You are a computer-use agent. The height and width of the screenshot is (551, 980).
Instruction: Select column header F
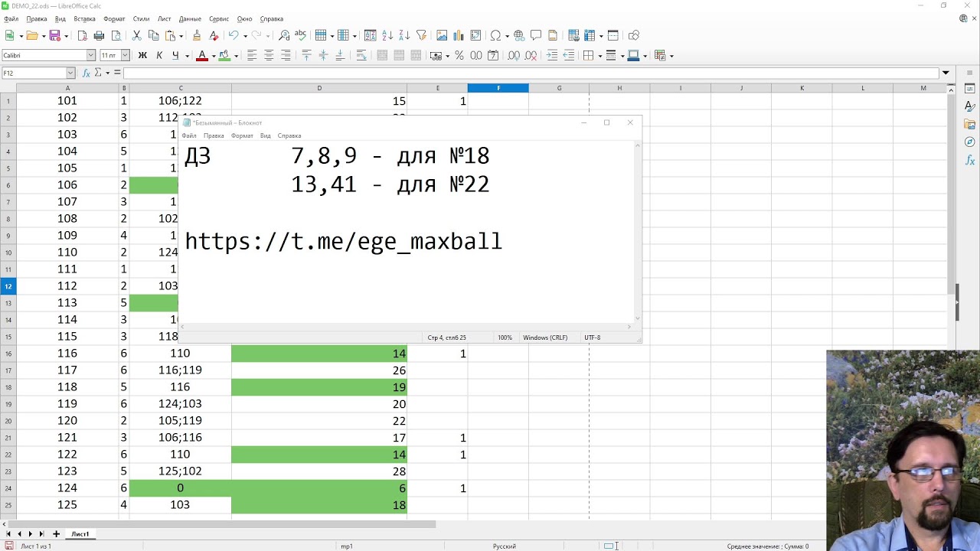(x=498, y=88)
